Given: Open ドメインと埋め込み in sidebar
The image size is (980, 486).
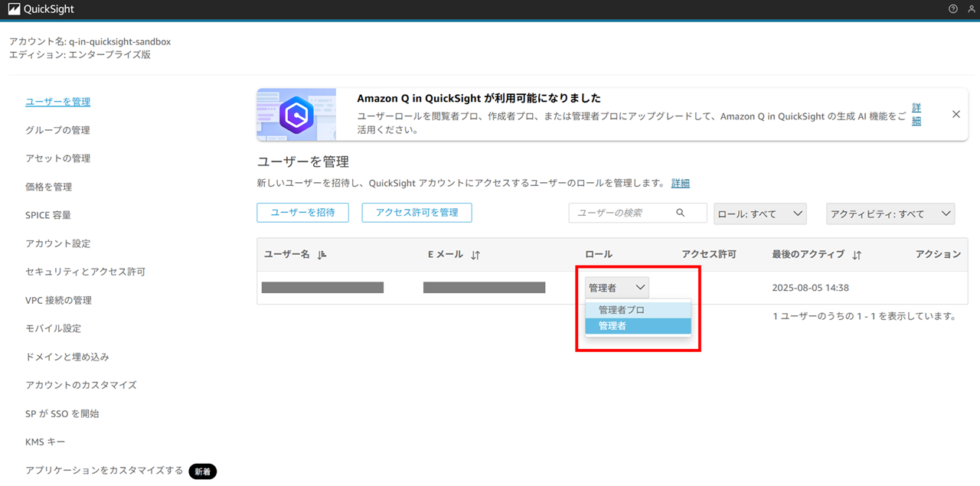Looking at the screenshot, I should point(67,357).
